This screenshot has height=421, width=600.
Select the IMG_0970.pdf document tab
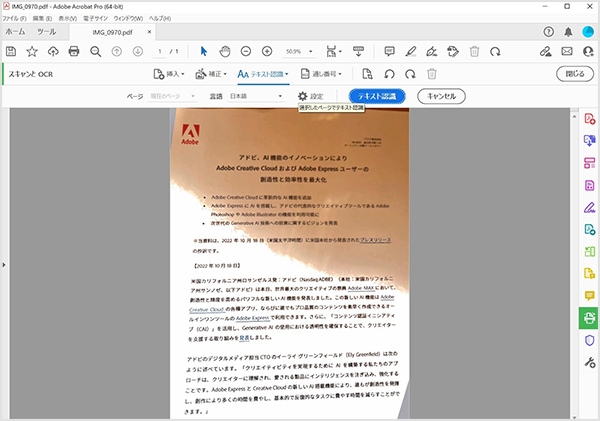coord(112,33)
